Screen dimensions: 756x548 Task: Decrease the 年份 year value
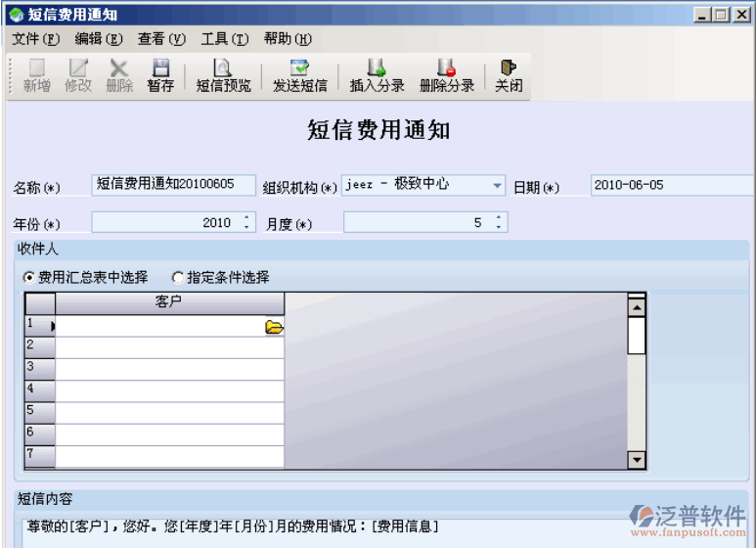point(246,227)
